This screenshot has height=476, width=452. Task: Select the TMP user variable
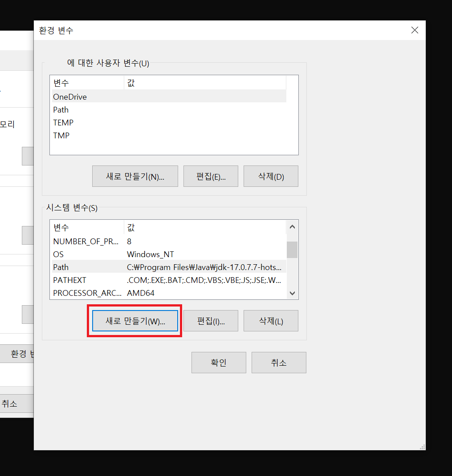pyautogui.click(x=169, y=135)
